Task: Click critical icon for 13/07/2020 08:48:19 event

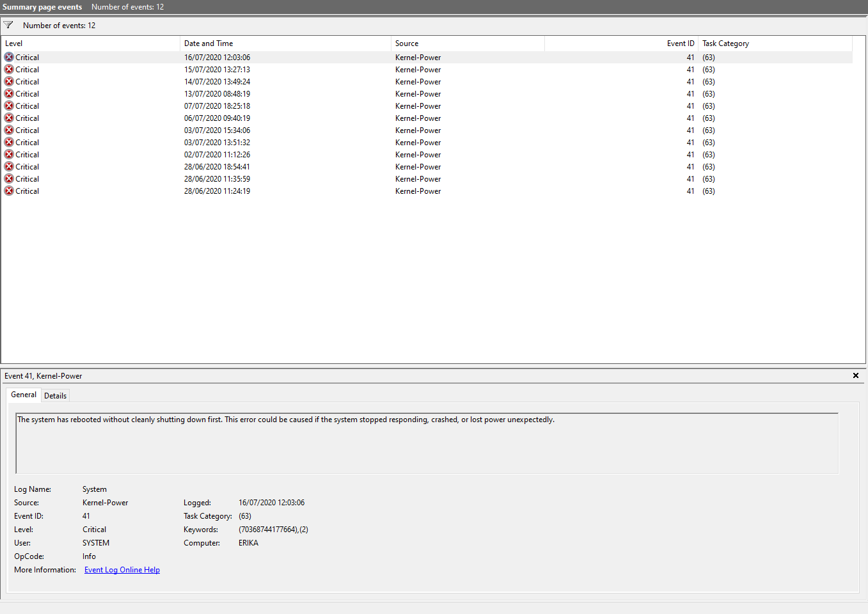Action: pyautogui.click(x=9, y=94)
